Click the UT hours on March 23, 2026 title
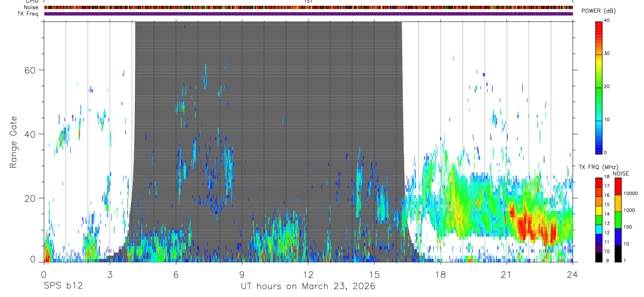The height and width of the screenshot is (297, 644). pos(308,287)
